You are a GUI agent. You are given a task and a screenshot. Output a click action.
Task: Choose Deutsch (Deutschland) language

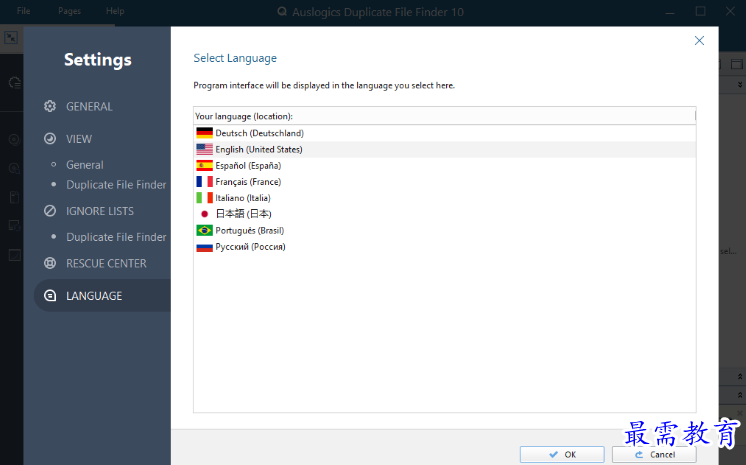444,133
